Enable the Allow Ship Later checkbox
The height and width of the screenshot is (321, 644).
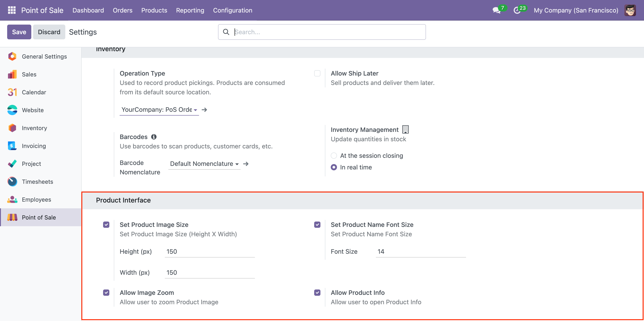(317, 73)
